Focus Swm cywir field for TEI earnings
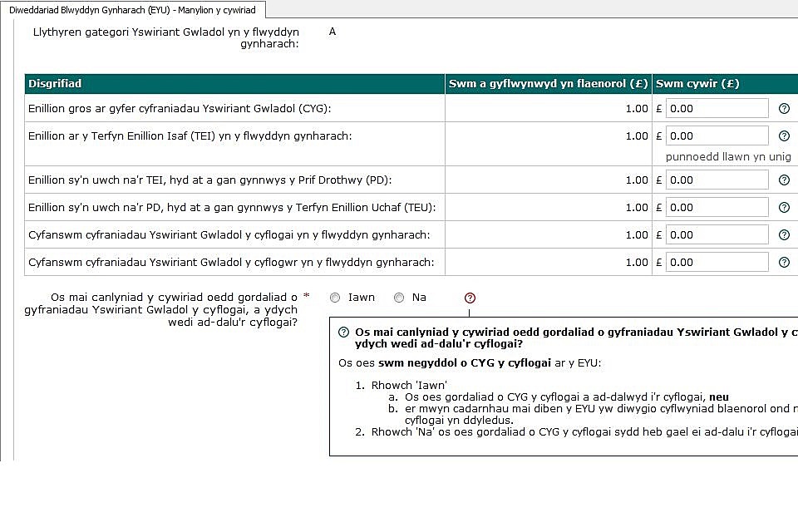Viewport: 798px width, 532px height. click(x=717, y=136)
